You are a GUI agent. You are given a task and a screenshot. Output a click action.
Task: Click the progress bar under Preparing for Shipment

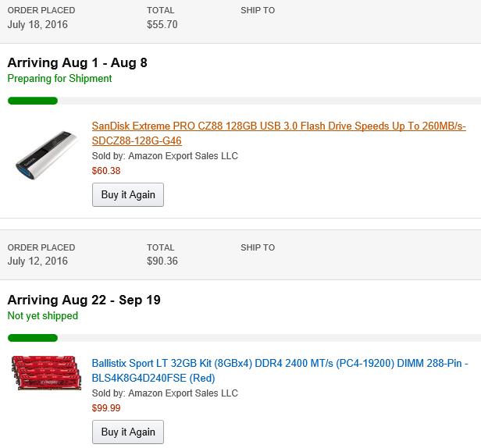pos(33,101)
